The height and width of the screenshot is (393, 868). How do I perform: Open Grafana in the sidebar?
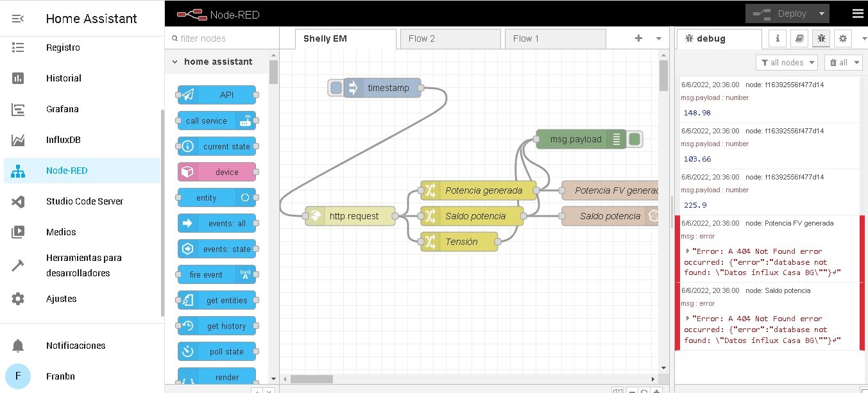(62, 109)
